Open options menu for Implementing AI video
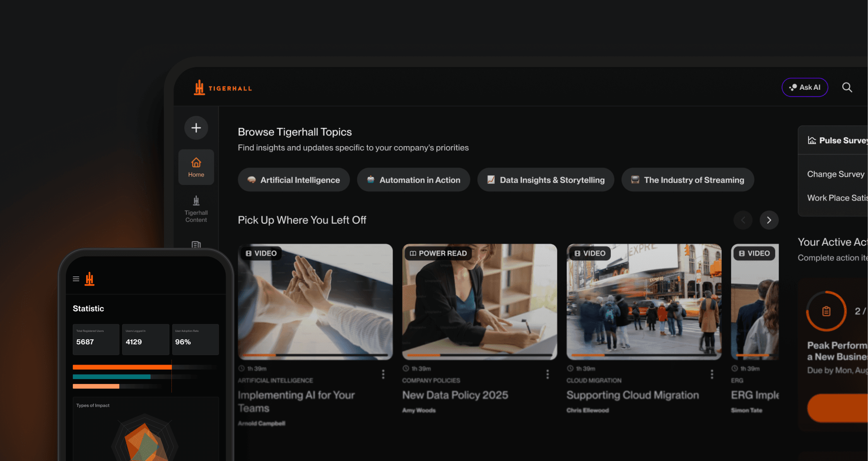868x461 pixels. point(383,374)
